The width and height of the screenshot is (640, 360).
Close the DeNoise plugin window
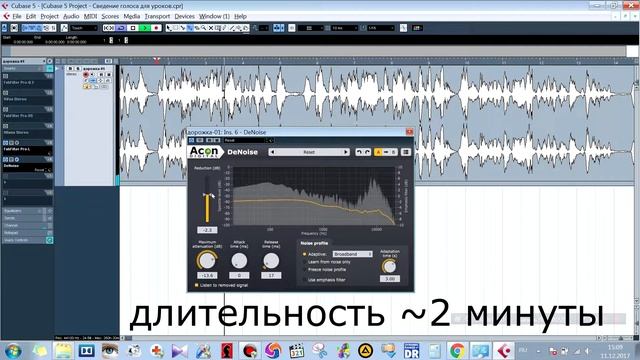409,132
